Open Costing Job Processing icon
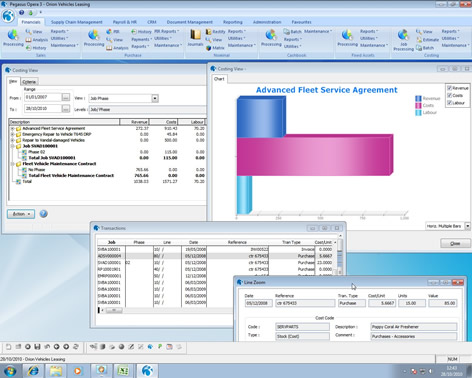 click(x=403, y=40)
